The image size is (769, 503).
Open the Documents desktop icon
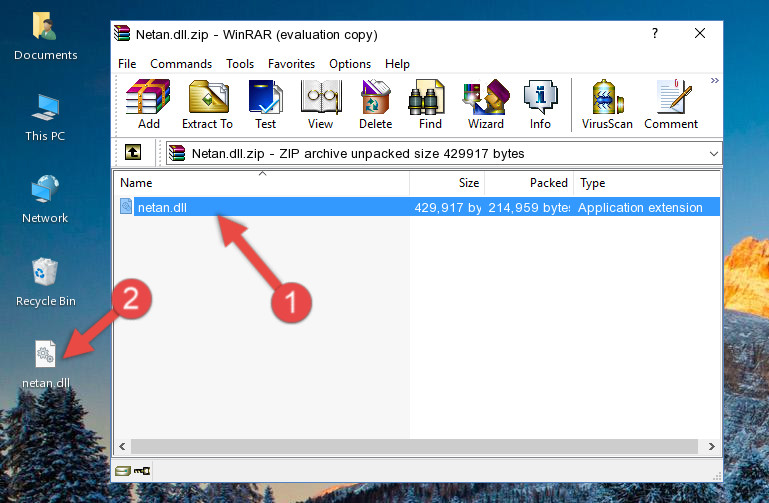tap(46, 37)
